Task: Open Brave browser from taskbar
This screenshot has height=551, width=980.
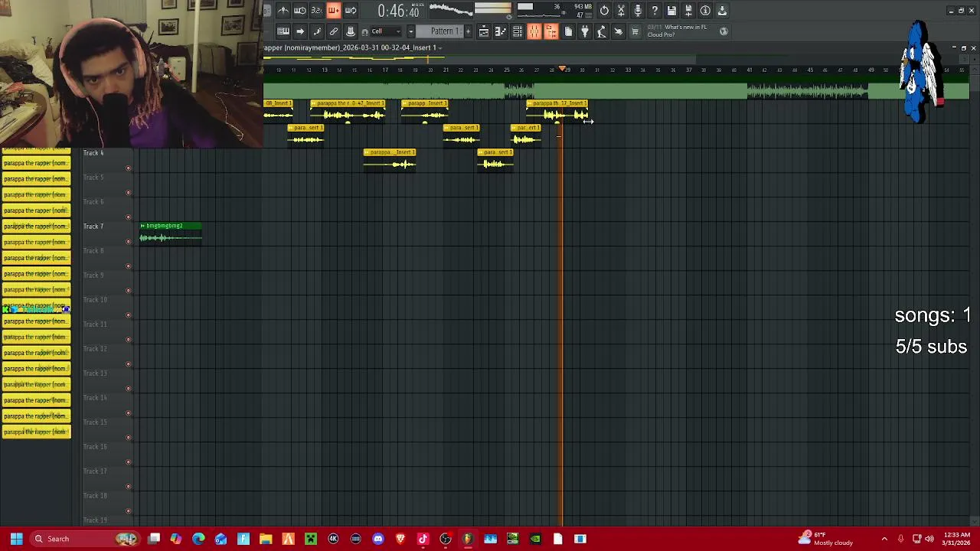Action: 400,539
